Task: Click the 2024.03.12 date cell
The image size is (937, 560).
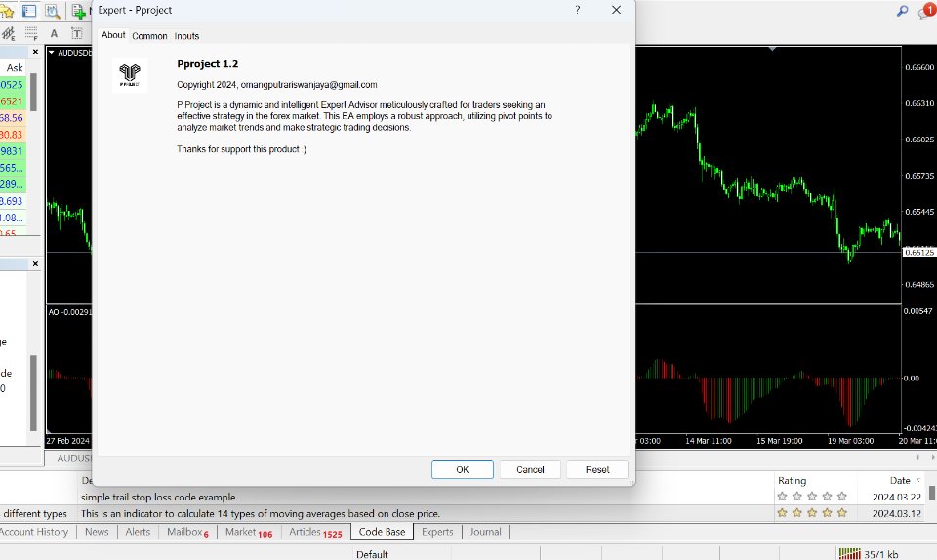Action: (896, 513)
